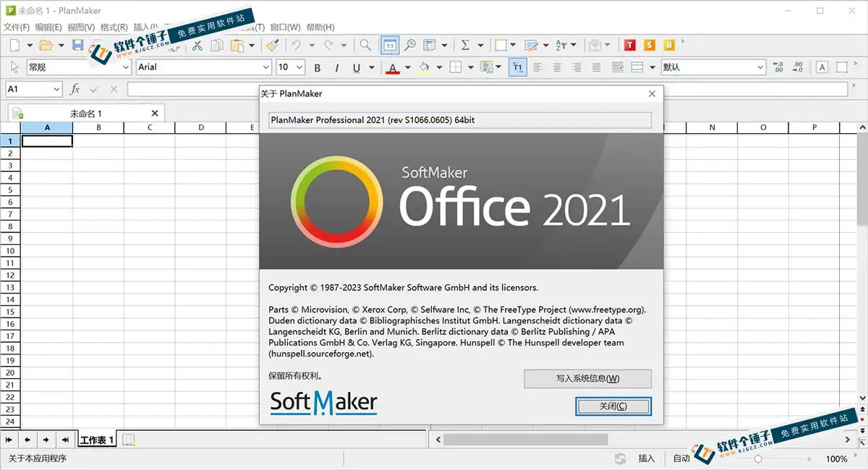Viewport: 868px width, 470px height.
Task: Close the 未命名 1 document tab
Action: [155, 114]
